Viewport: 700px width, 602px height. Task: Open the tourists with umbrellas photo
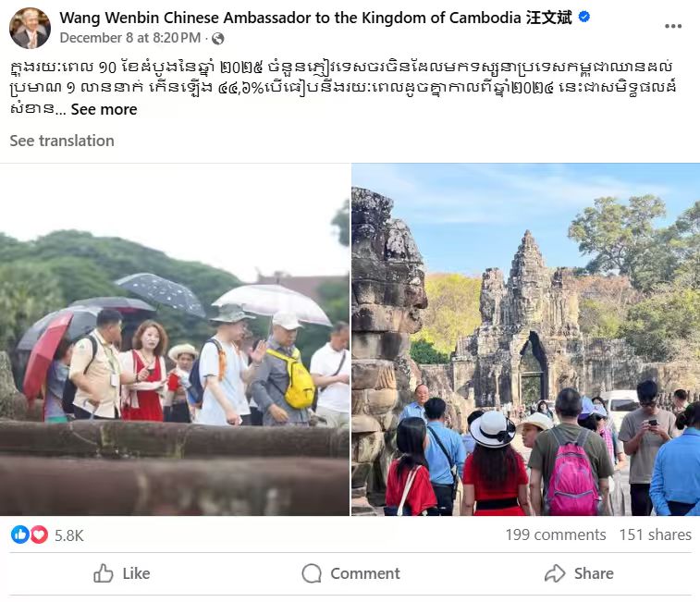click(x=175, y=339)
